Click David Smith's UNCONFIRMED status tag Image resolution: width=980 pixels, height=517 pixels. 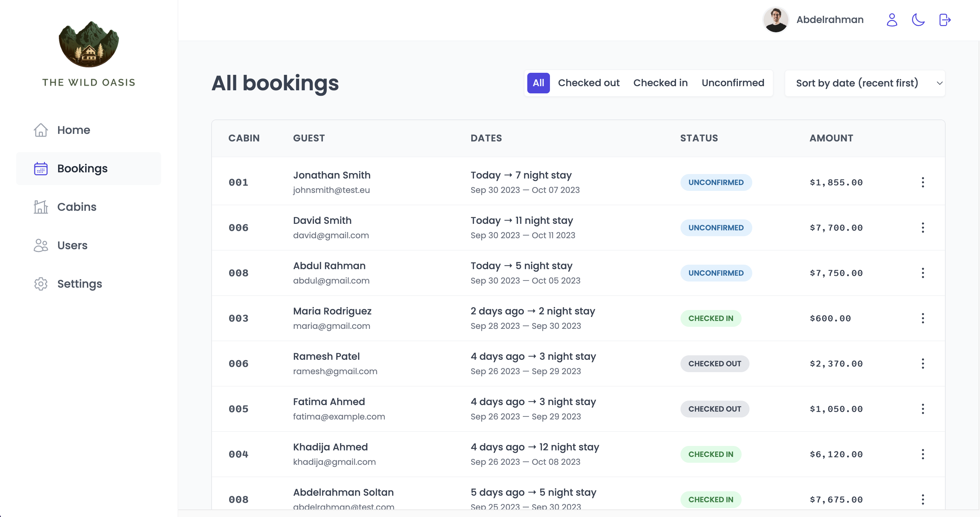pos(716,228)
